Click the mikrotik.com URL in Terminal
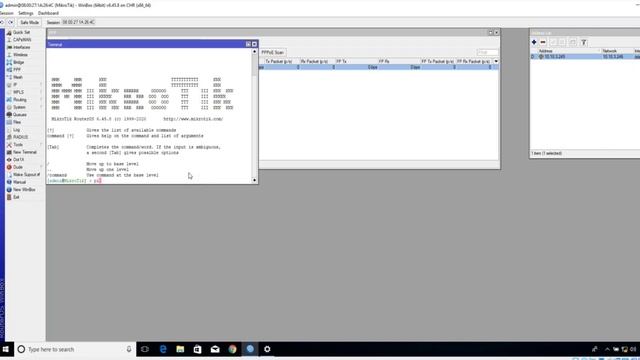The height and width of the screenshot is (360, 640). (193, 119)
